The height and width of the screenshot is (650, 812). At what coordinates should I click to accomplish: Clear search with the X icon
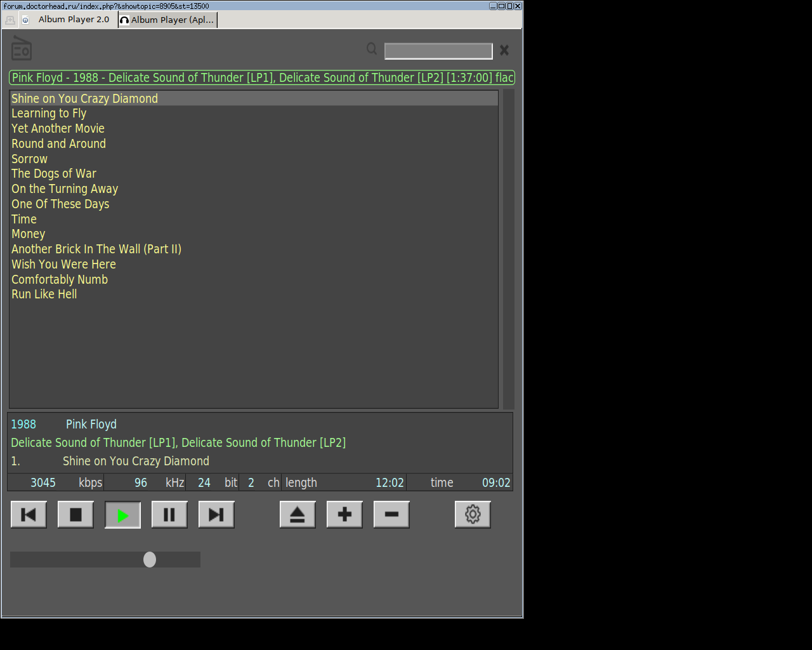504,50
